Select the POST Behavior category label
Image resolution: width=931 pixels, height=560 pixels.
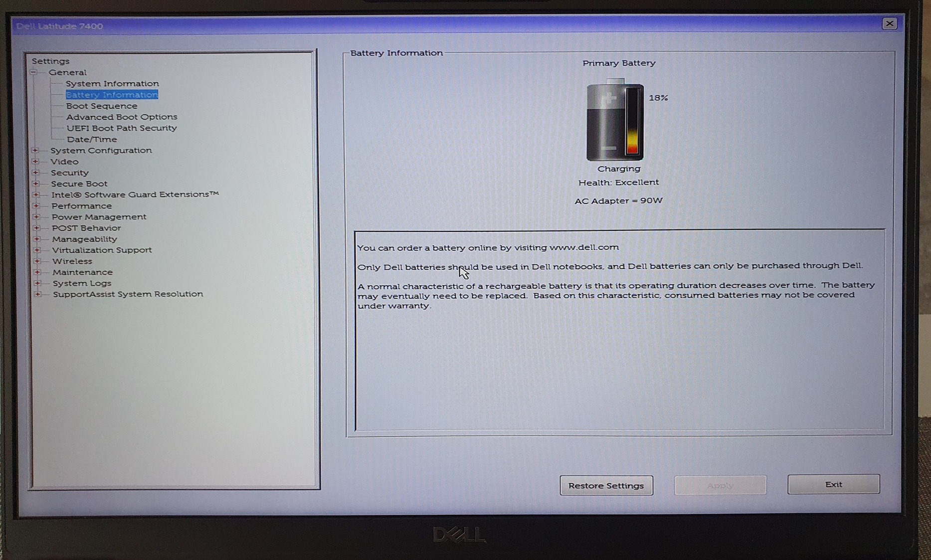pos(86,228)
